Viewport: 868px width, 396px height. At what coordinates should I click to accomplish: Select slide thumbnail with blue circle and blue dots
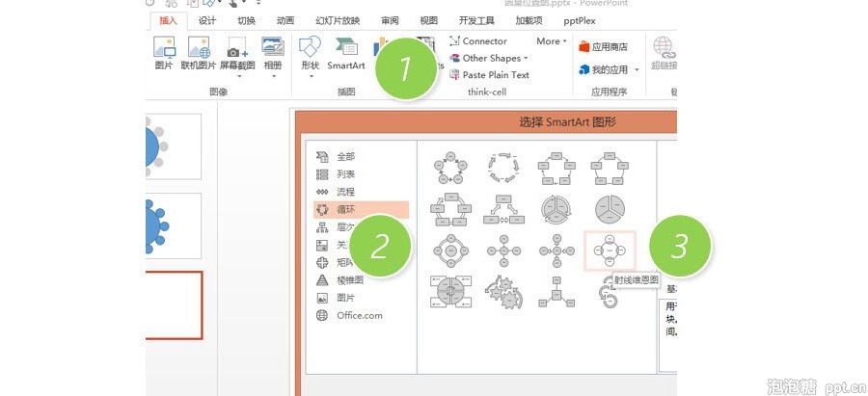(x=174, y=225)
